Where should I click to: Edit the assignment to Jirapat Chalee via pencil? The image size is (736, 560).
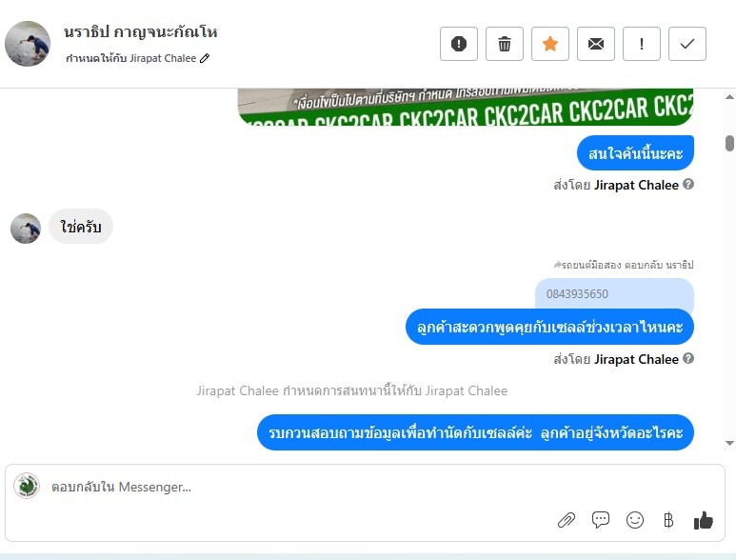coord(205,58)
